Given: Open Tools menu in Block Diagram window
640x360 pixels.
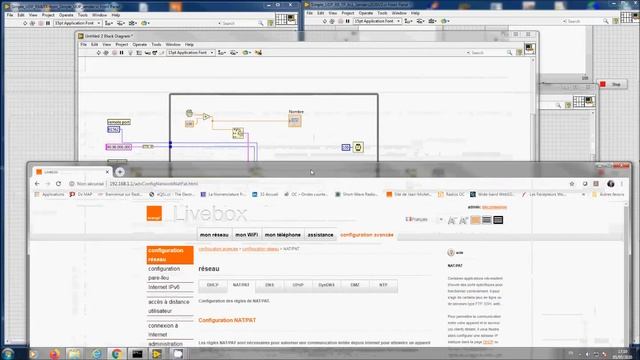Looking at the screenshot, I should coord(156,44).
